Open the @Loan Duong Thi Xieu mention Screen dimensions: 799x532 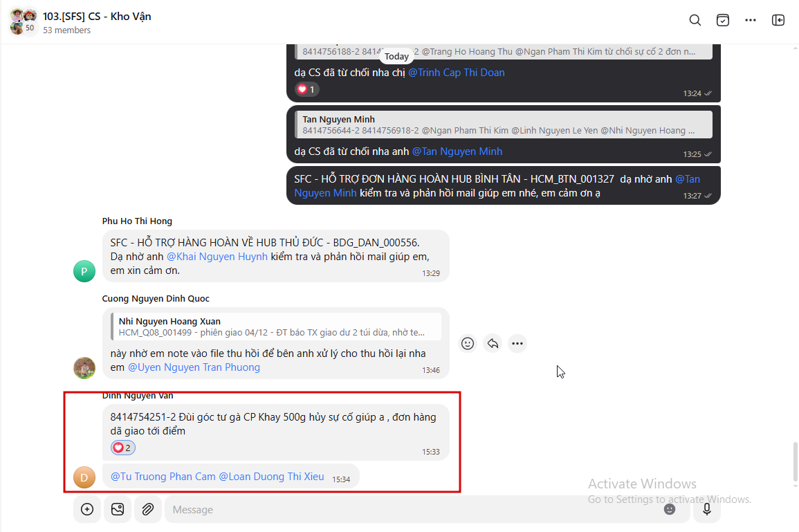271,477
